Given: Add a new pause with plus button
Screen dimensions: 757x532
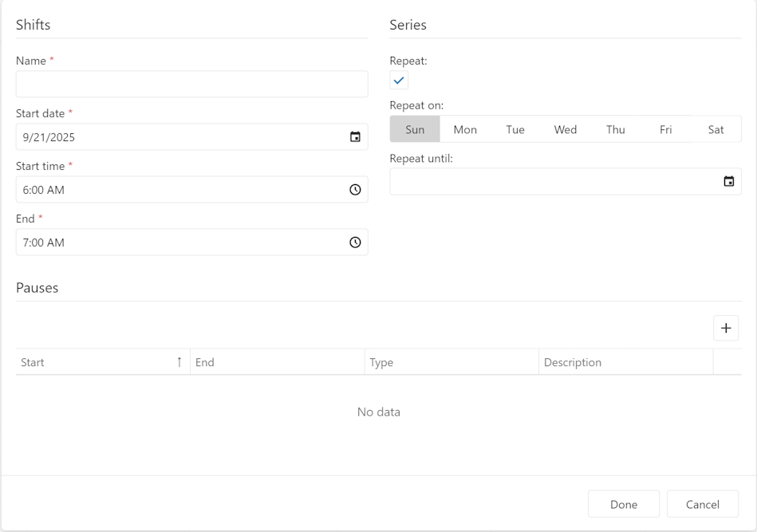Looking at the screenshot, I should point(725,328).
